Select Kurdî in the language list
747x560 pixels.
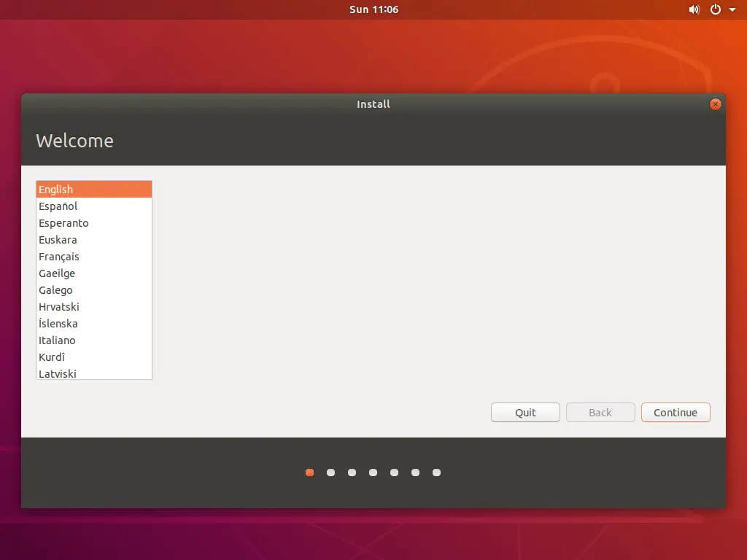[x=94, y=357]
